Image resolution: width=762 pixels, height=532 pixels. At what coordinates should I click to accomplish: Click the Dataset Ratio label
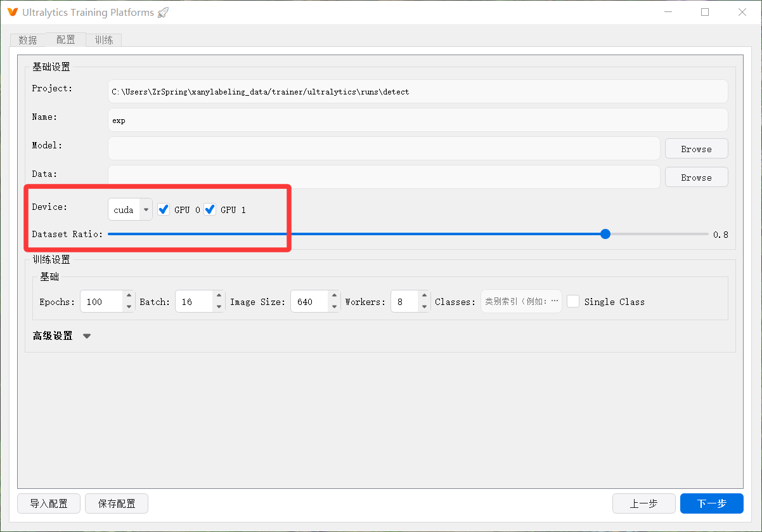(67, 234)
